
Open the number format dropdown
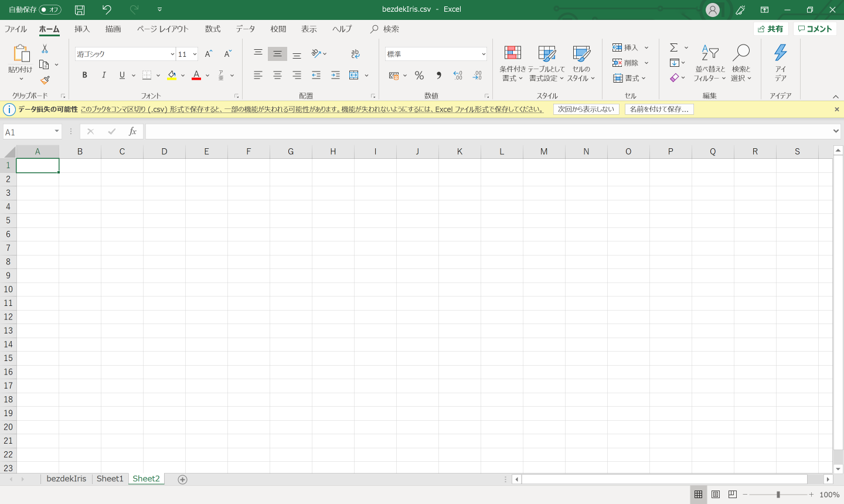484,54
